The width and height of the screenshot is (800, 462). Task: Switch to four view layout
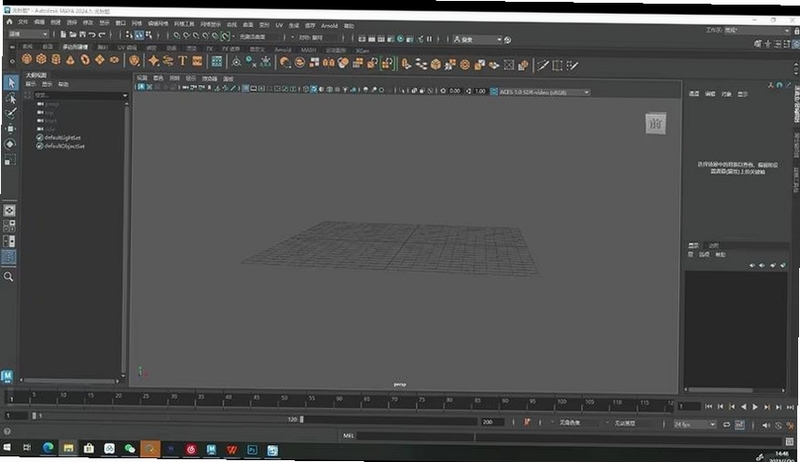(9, 225)
